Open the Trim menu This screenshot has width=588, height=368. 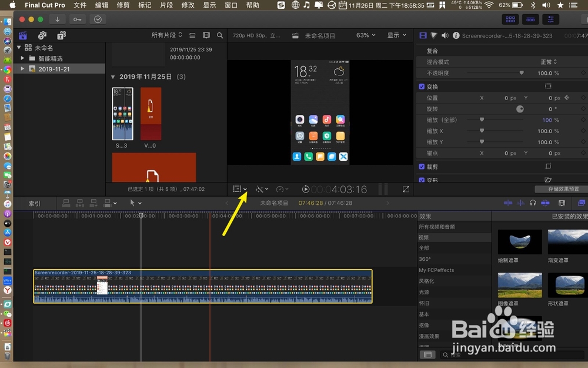click(x=123, y=5)
